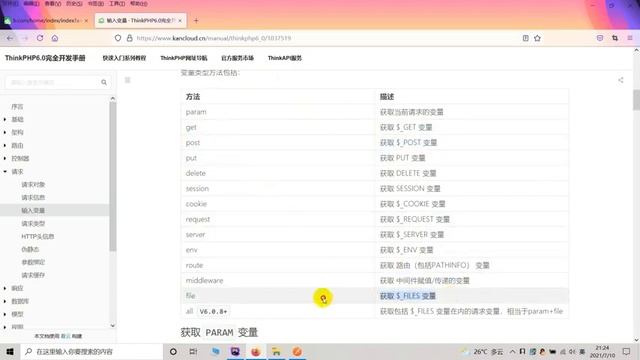Open the ThinkPHP网址导航 nav link
This screenshot has width=640, height=360.
tap(184, 58)
